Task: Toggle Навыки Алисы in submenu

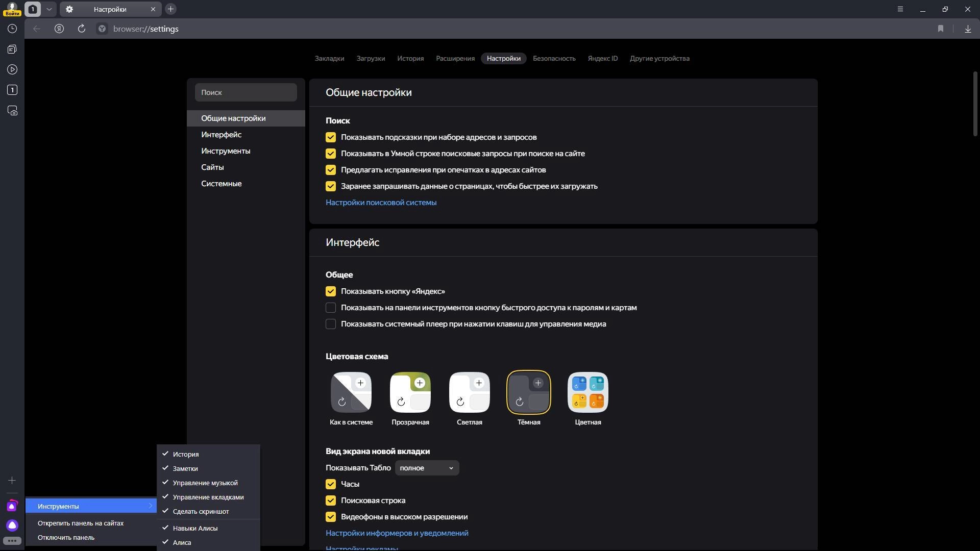Action: (x=209, y=528)
